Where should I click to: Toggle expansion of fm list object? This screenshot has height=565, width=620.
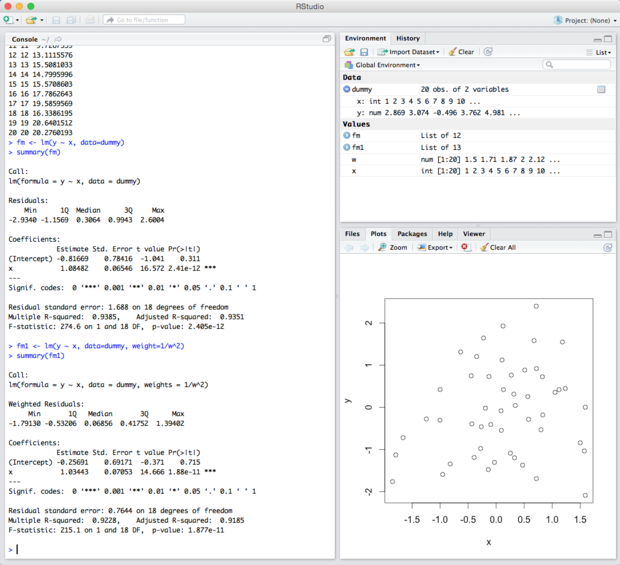point(347,135)
